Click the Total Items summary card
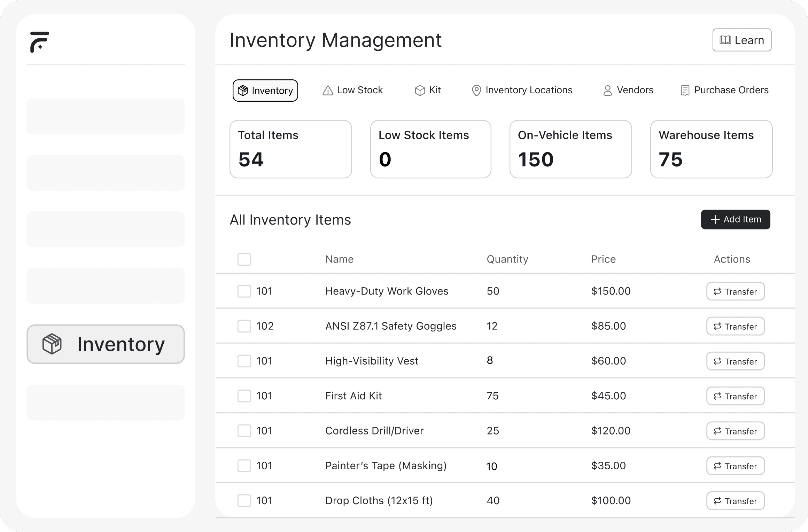 (x=290, y=149)
